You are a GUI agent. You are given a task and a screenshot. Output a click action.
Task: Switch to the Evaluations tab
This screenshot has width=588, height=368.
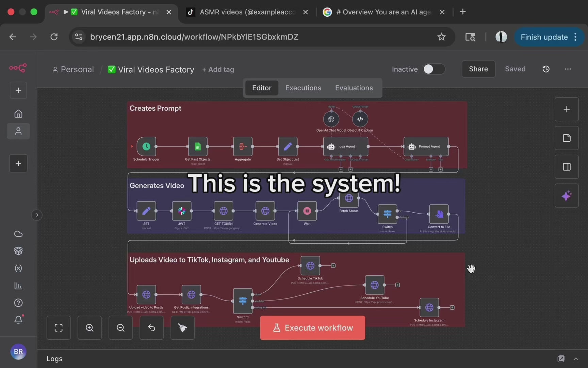coord(354,88)
